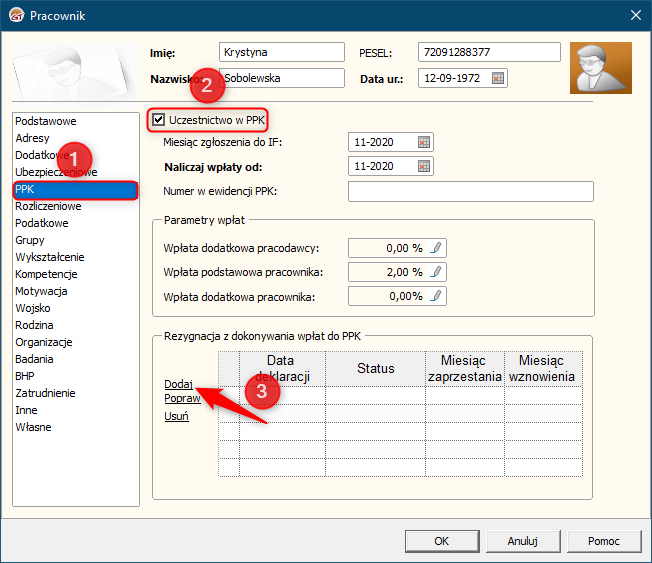This screenshot has height=563, width=652.
Task: Click the PESEL input field
Action: [488, 52]
